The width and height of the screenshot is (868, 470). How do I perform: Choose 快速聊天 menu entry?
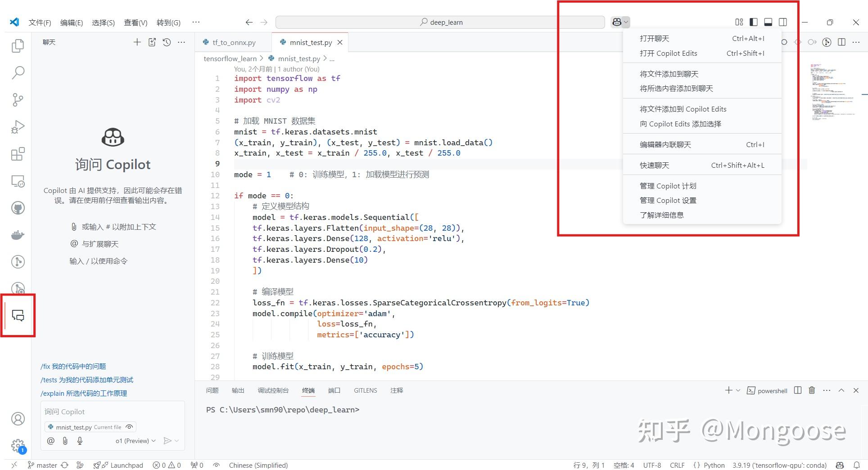pos(702,165)
